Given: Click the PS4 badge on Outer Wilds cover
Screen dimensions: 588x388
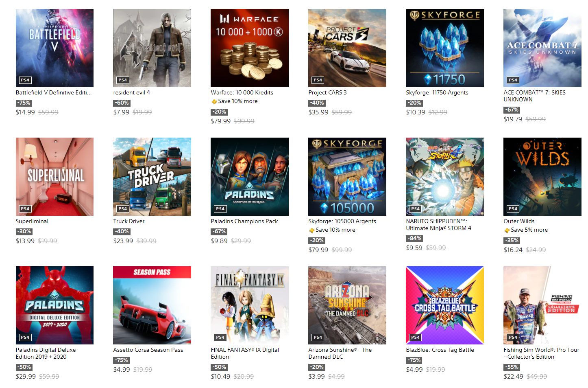Looking at the screenshot, I should click(513, 209).
